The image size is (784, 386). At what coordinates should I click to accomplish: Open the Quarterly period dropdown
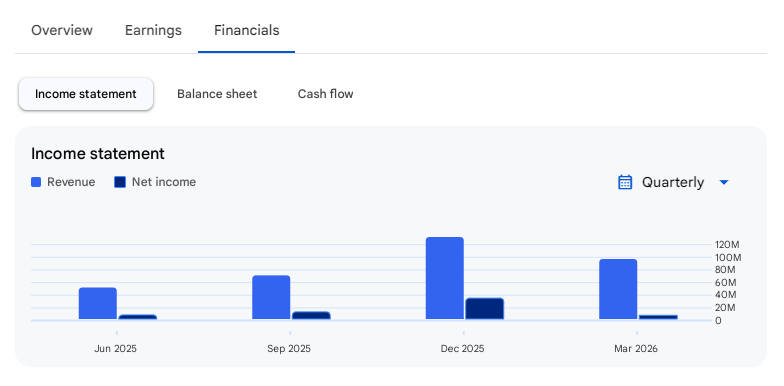[674, 182]
